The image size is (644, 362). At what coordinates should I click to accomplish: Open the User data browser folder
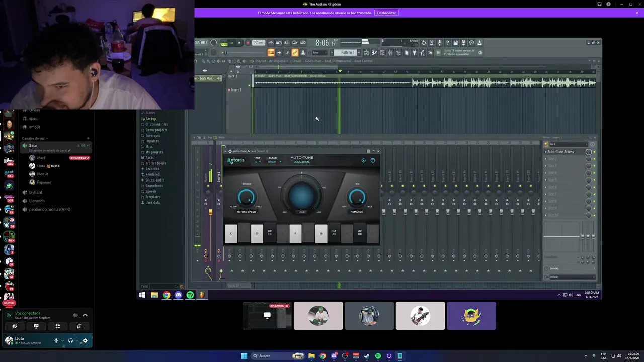[150, 202]
